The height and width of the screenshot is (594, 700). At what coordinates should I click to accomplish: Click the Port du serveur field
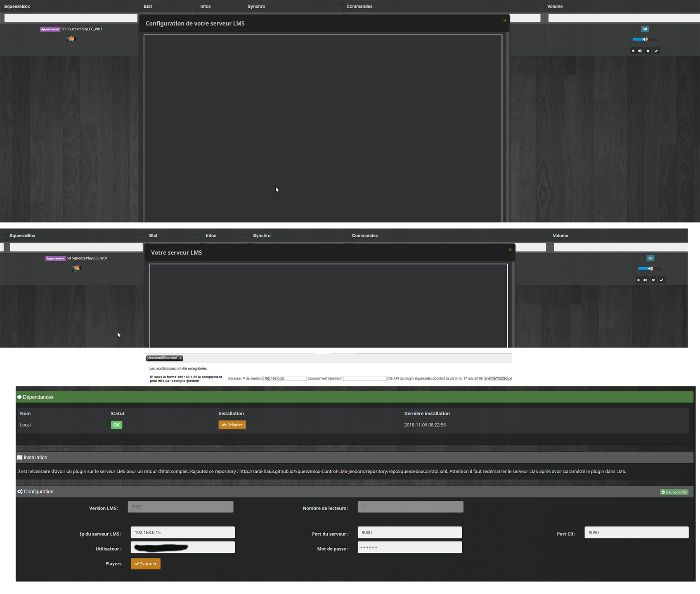(x=409, y=533)
